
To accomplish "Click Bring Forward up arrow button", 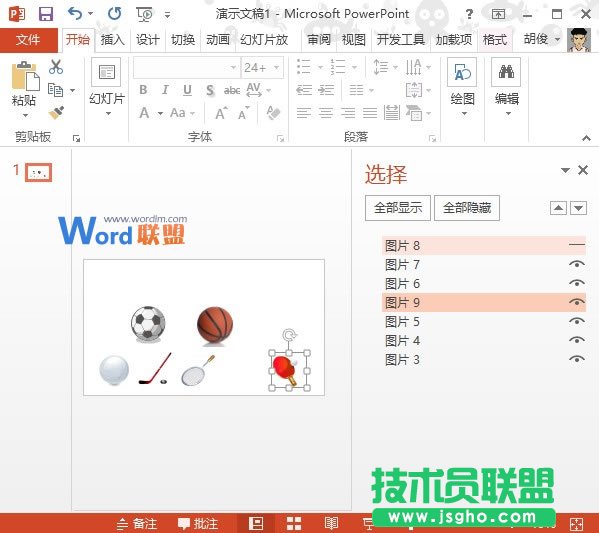I will [558, 208].
